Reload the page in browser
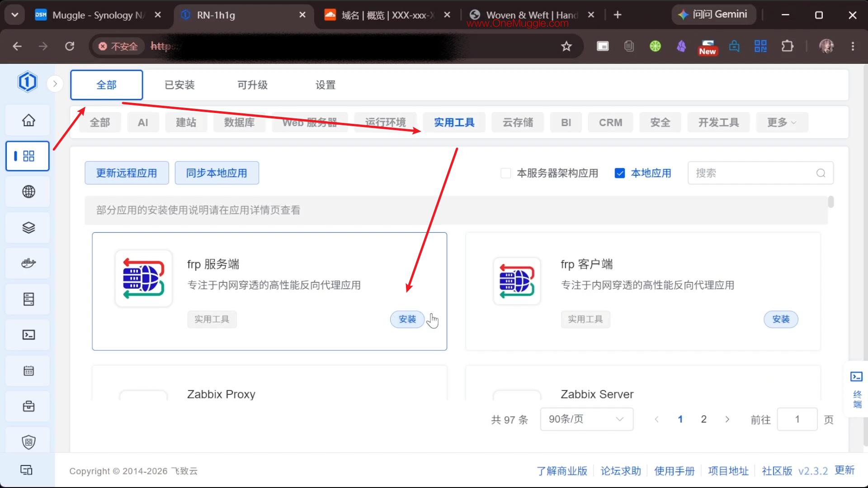The height and width of the screenshot is (488, 868). tap(70, 46)
